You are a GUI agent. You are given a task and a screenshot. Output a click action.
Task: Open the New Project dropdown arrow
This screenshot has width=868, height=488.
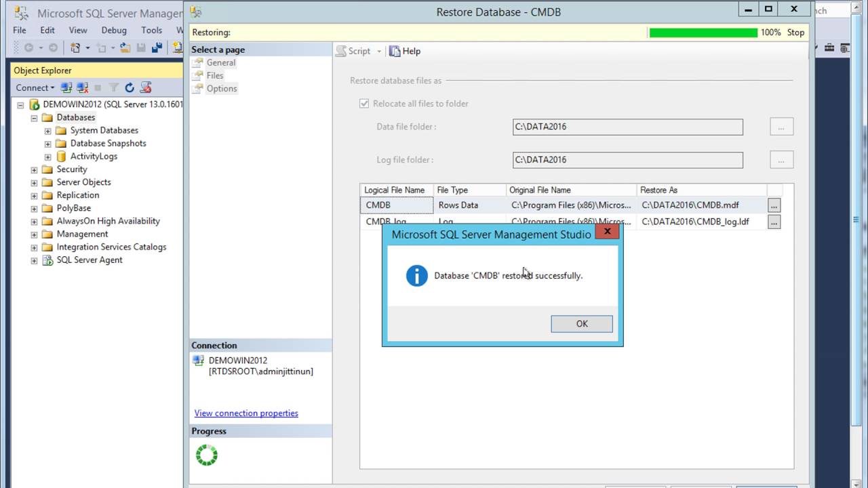click(x=87, y=48)
